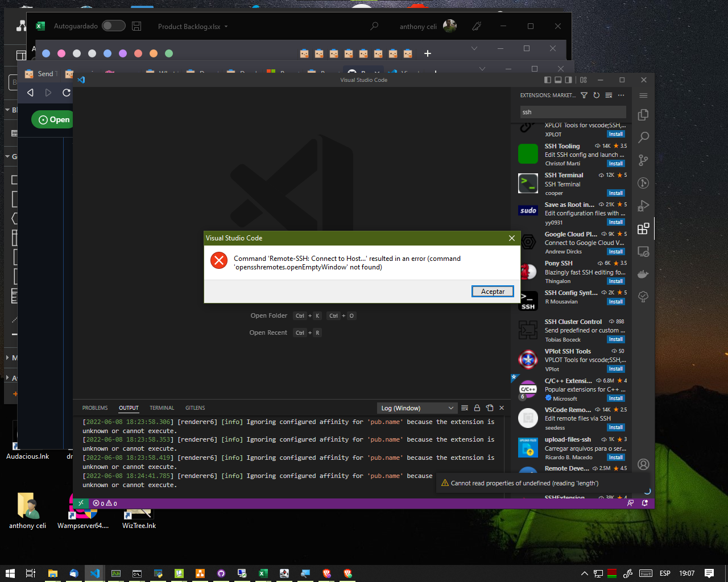Viewport: 728px width, 582px height.
Task: Install the SSH Tooling extension
Action: click(x=615, y=163)
